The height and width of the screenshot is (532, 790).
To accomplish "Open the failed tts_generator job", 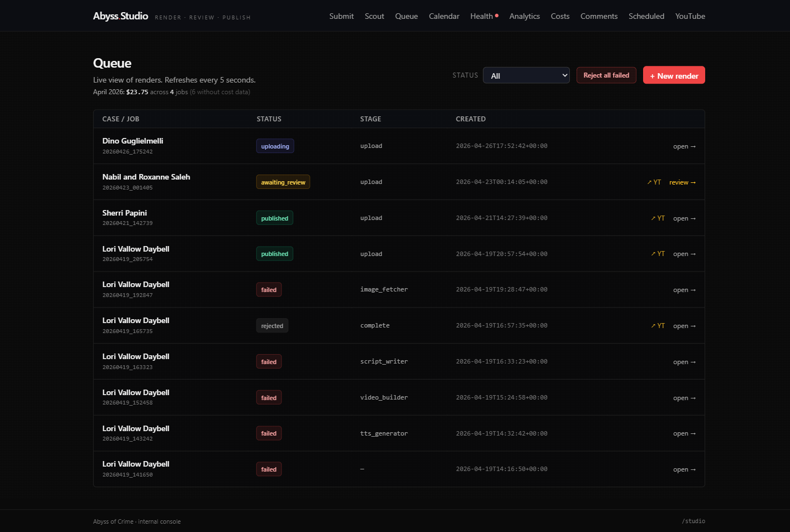I will (684, 434).
